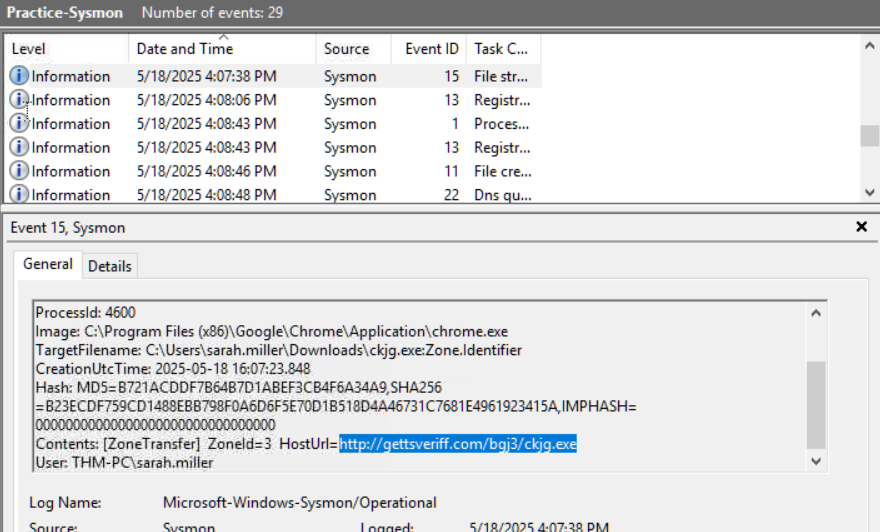Sort events by Level column header

[28, 49]
